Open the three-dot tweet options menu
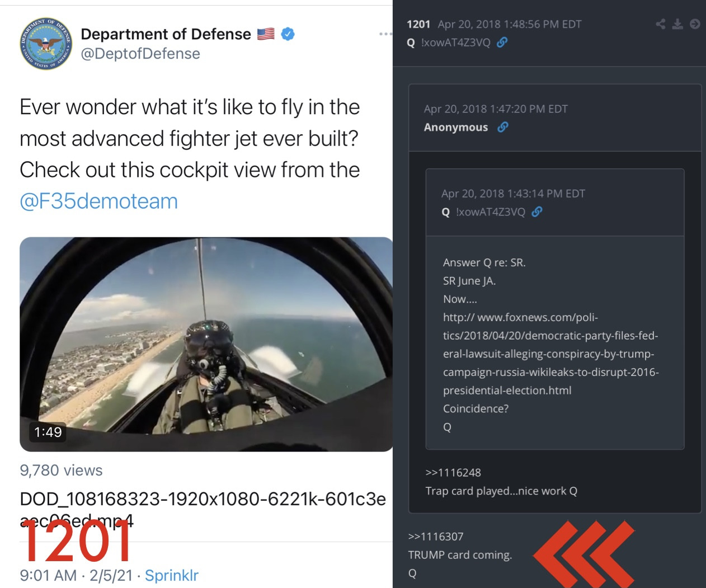706x588 pixels. click(385, 34)
